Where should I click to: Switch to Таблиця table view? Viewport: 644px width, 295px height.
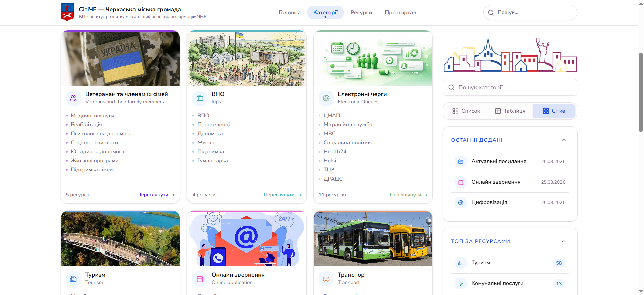[x=510, y=111]
